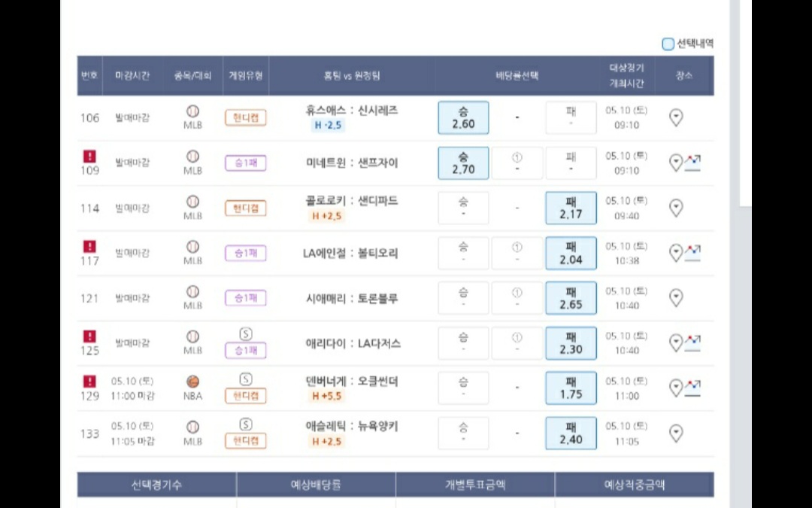Click the S icon in match 133 row
This screenshot has width=812, height=508.
pos(245,425)
